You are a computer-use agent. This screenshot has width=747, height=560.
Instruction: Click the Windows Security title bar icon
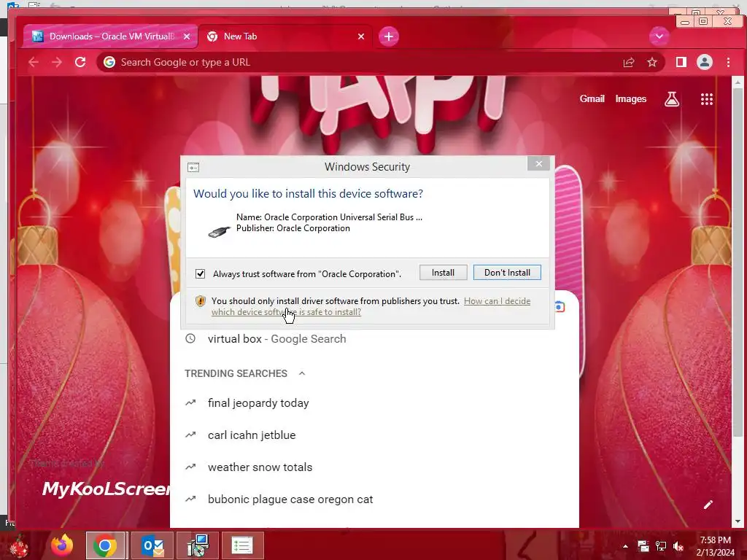(x=193, y=167)
